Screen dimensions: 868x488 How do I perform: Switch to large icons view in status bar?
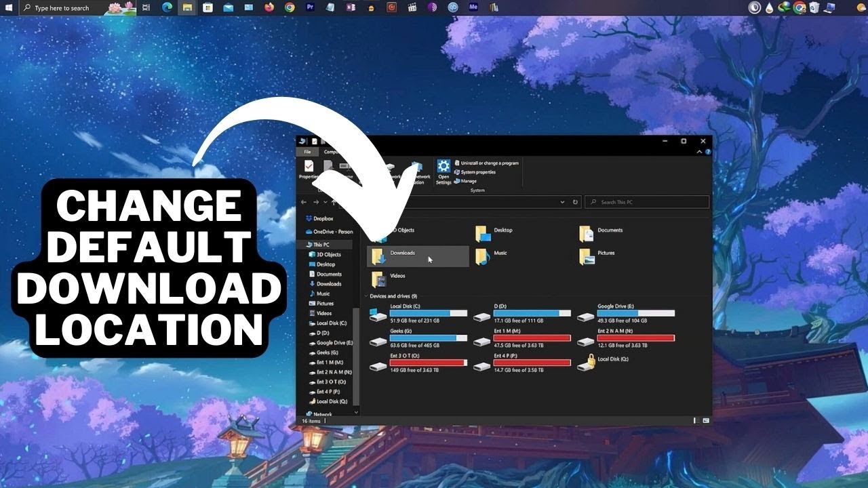(x=706, y=421)
